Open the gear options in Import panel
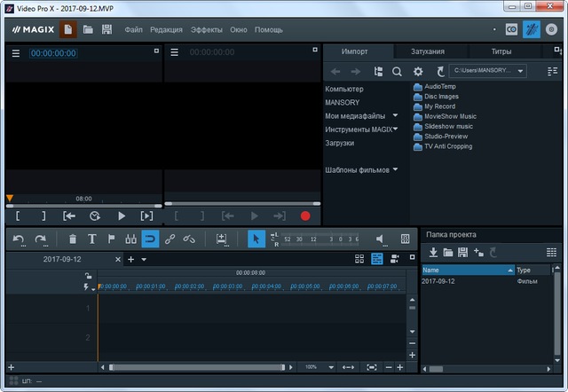568x392 pixels. tap(418, 72)
